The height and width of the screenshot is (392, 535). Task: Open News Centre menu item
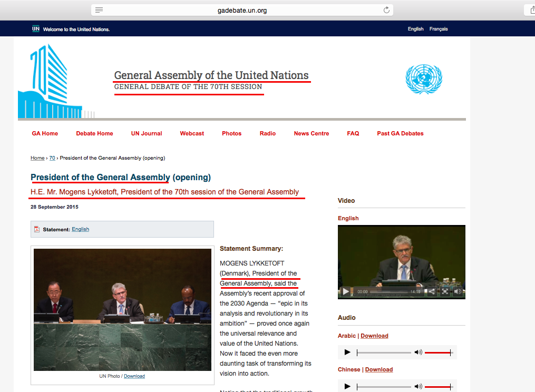(x=312, y=133)
